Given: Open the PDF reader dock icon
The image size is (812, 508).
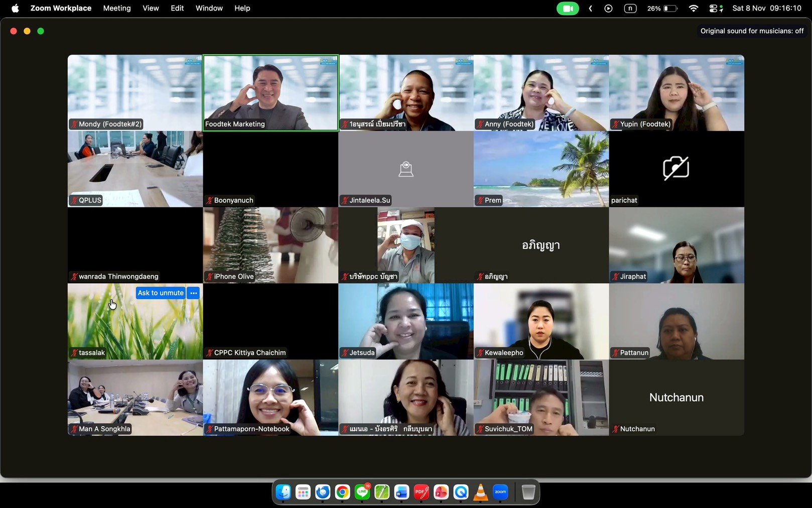Looking at the screenshot, I should tap(421, 492).
